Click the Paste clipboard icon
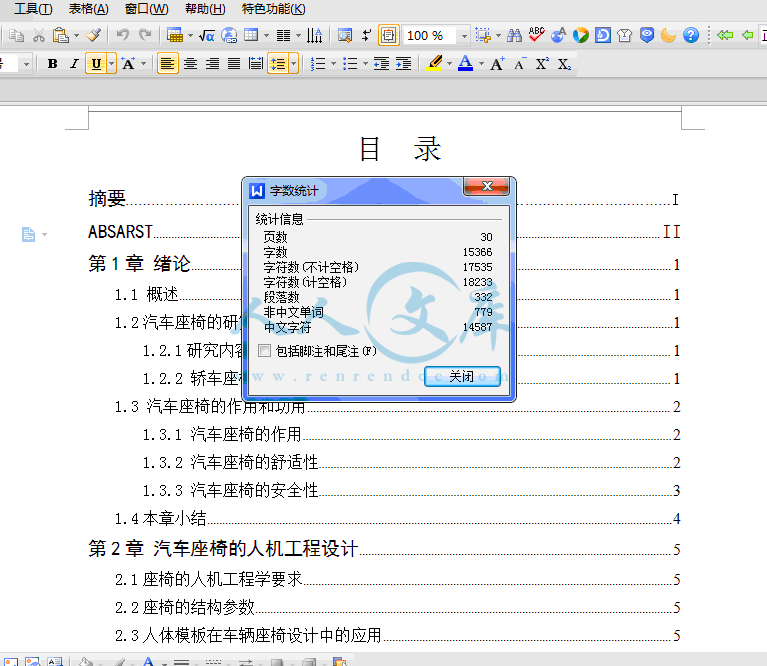This screenshot has height=666, width=767. point(61,36)
